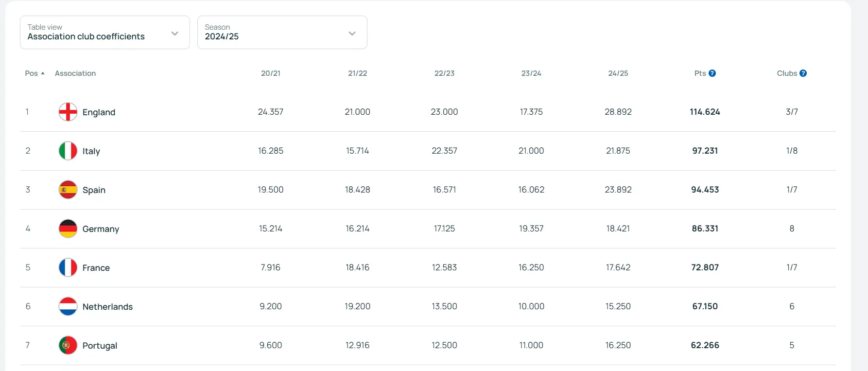
Task: Open the Netherlands association link
Action: point(107,307)
